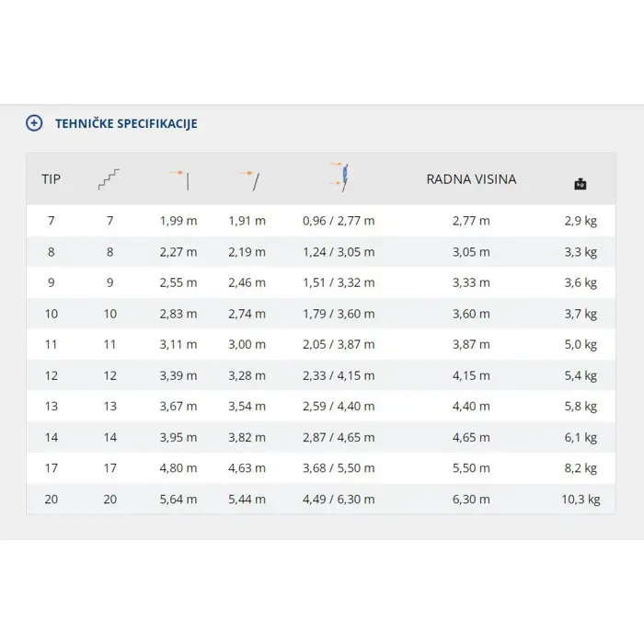Select the type 20 row label
This screenshot has height=644, width=644.
click(x=51, y=500)
